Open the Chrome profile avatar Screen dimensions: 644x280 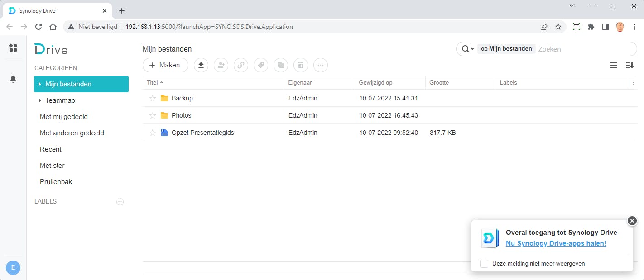pos(620,27)
